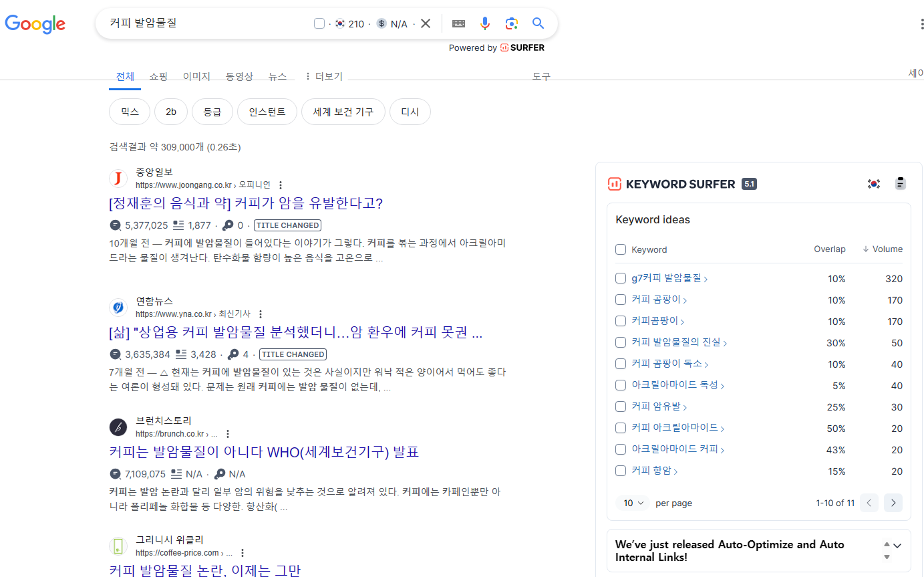The height and width of the screenshot is (577, 924).
Task: Open the 10 per page dropdown
Action: [x=632, y=502]
